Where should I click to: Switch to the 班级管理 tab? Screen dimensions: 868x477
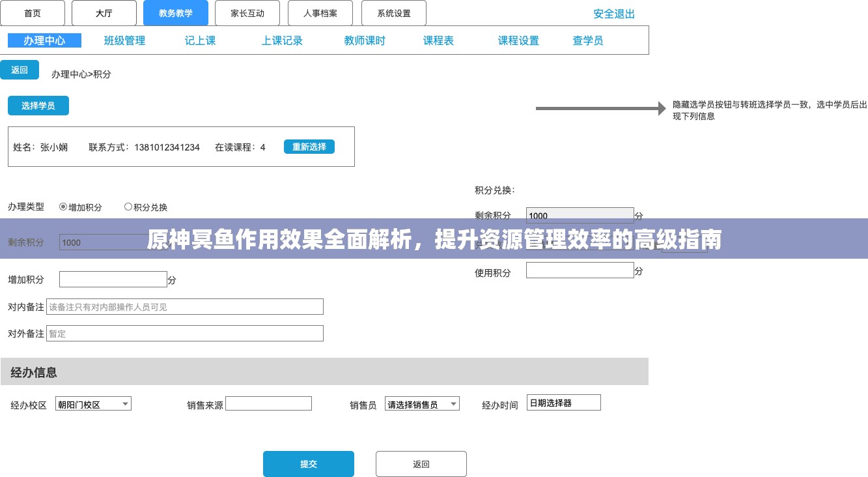124,40
